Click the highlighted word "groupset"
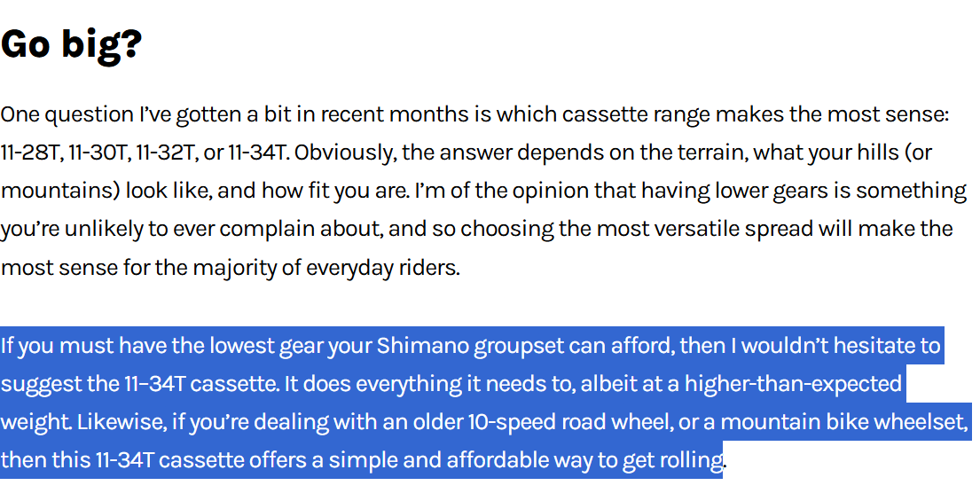Screen dimensions: 980x501 coord(518,345)
